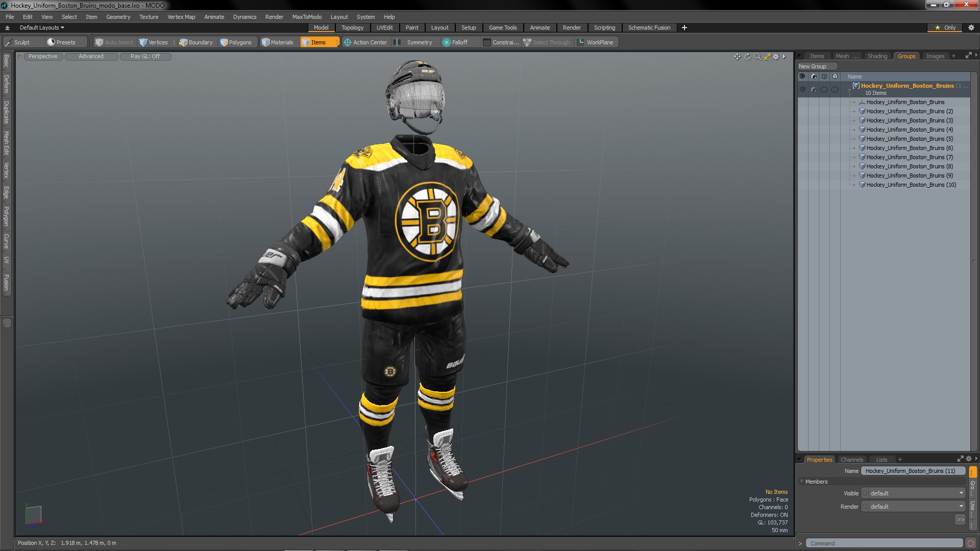Select Boundary selection mode
The image size is (980, 551).
196,42
